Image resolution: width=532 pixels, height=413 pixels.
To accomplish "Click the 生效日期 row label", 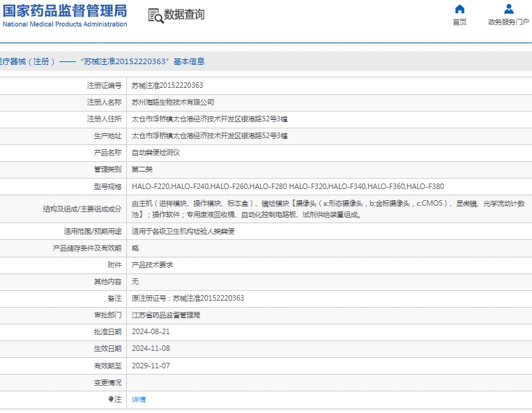I will point(107,349).
